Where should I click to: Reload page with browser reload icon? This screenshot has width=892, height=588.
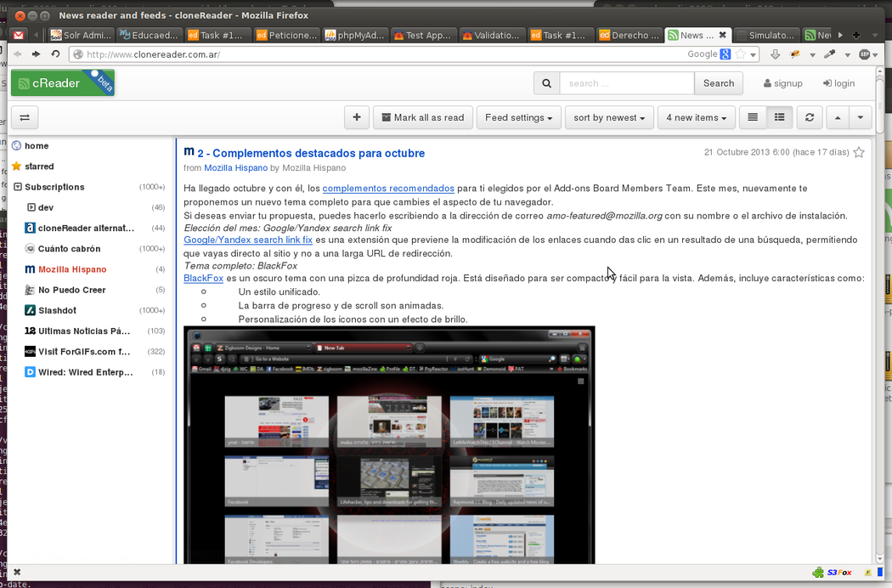(55, 54)
